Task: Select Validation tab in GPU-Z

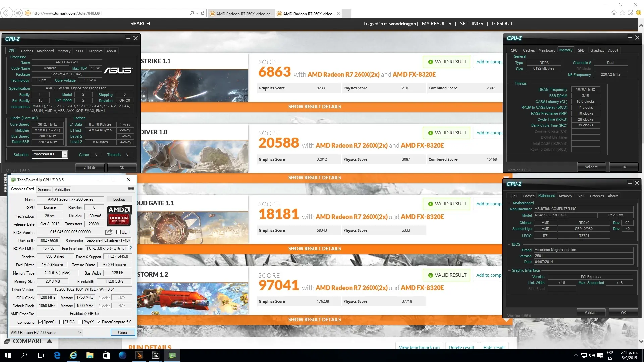Action: 62,190
